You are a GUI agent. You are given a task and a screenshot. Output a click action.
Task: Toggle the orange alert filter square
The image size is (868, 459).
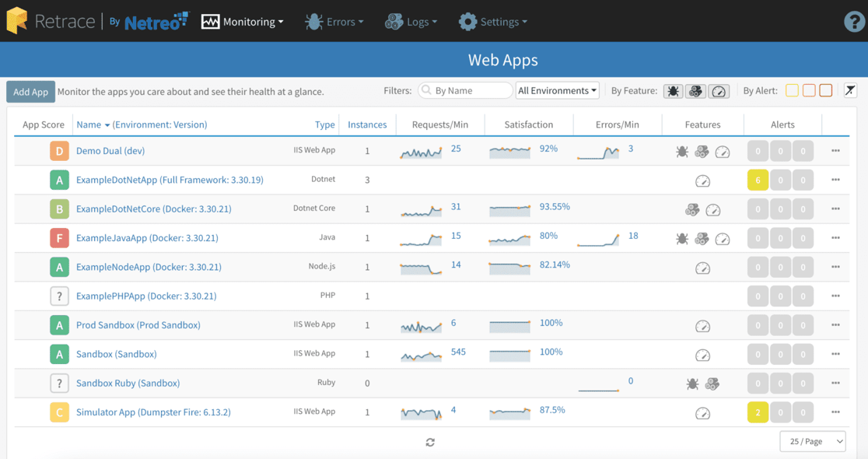[x=809, y=90]
